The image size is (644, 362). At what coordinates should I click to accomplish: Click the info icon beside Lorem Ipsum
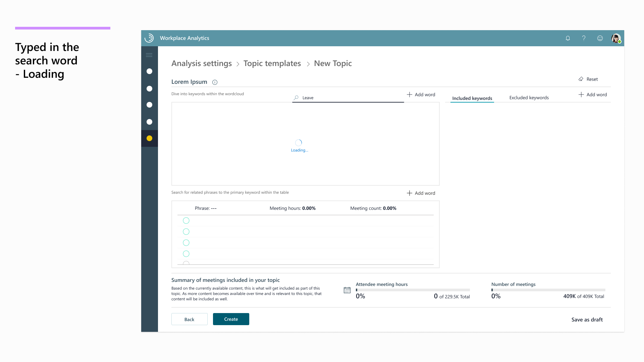click(215, 82)
